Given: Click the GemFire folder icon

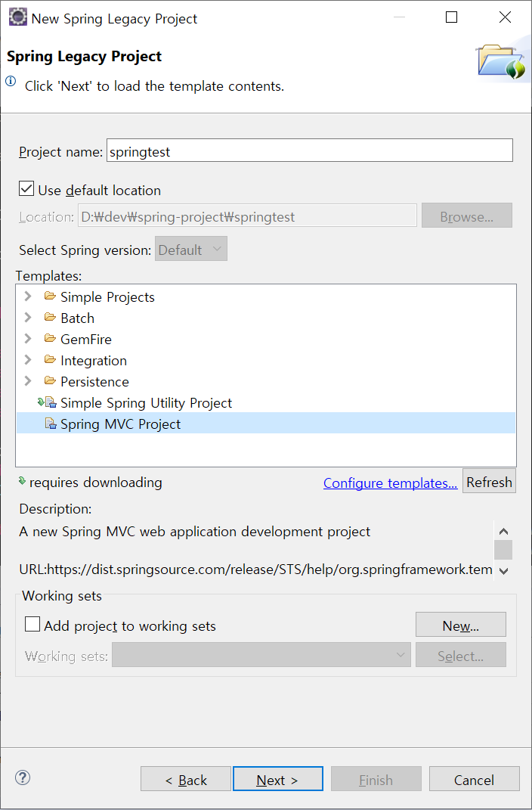Looking at the screenshot, I should tap(50, 338).
